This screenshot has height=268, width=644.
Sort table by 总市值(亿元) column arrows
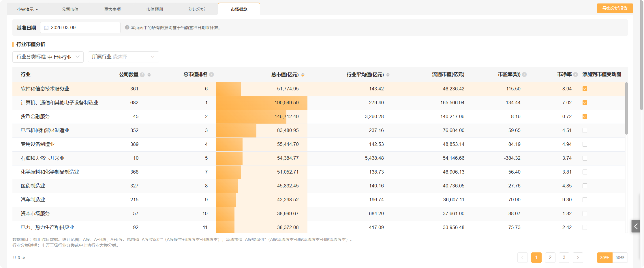click(303, 75)
